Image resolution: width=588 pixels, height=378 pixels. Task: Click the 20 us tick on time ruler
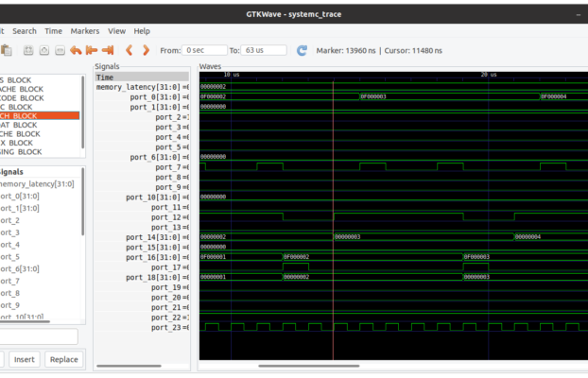coord(489,75)
